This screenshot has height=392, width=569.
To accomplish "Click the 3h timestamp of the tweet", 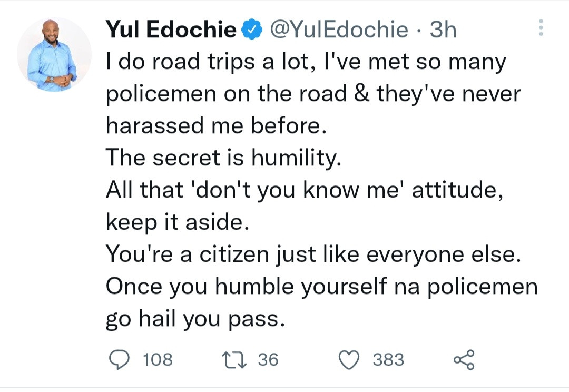I will tap(443, 30).
